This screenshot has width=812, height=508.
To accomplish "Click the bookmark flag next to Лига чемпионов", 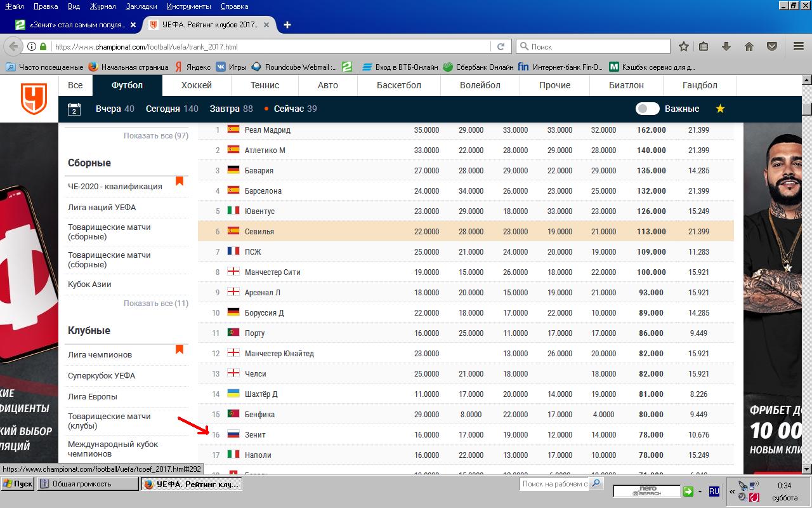I will (180, 349).
